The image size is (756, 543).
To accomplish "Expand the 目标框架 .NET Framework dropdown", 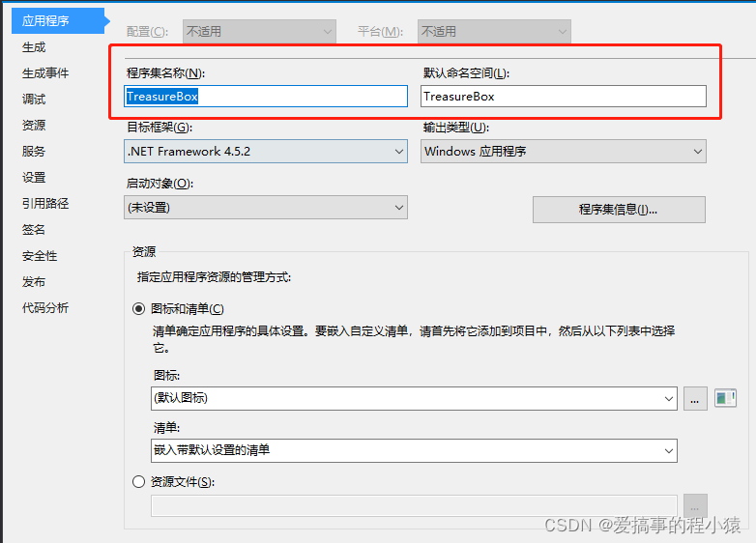I will pyautogui.click(x=266, y=152).
